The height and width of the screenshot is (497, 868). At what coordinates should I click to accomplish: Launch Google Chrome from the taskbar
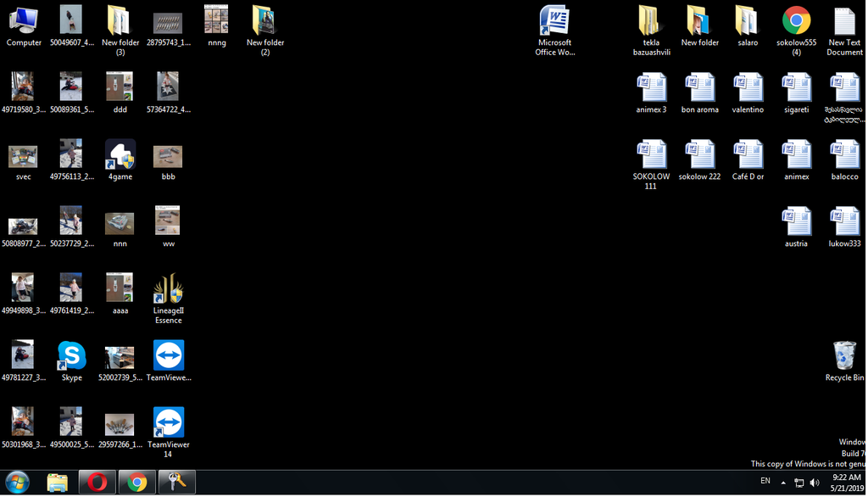coord(136,482)
